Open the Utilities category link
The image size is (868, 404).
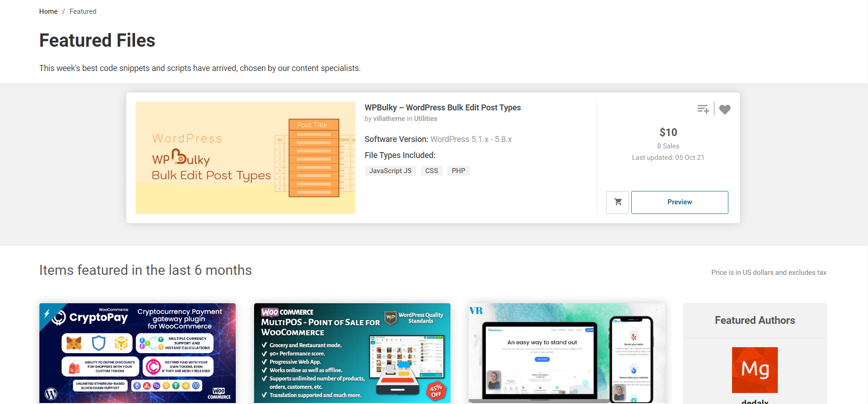tap(425, 119)
